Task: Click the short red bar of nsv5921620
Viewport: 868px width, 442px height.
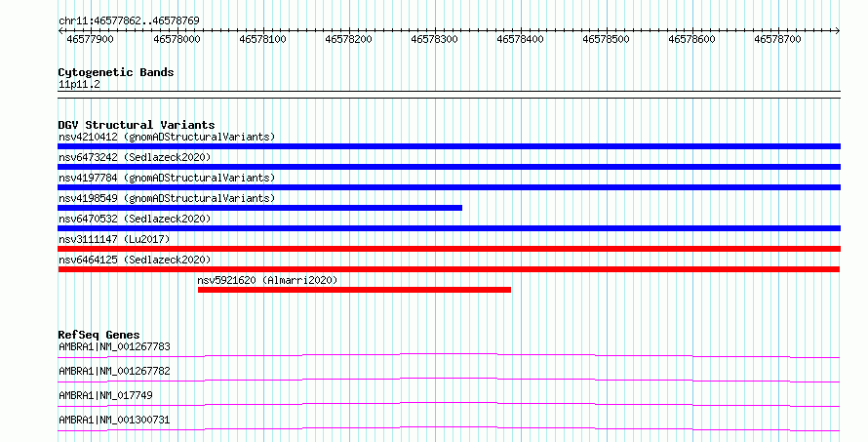Action: pos(354,290)
